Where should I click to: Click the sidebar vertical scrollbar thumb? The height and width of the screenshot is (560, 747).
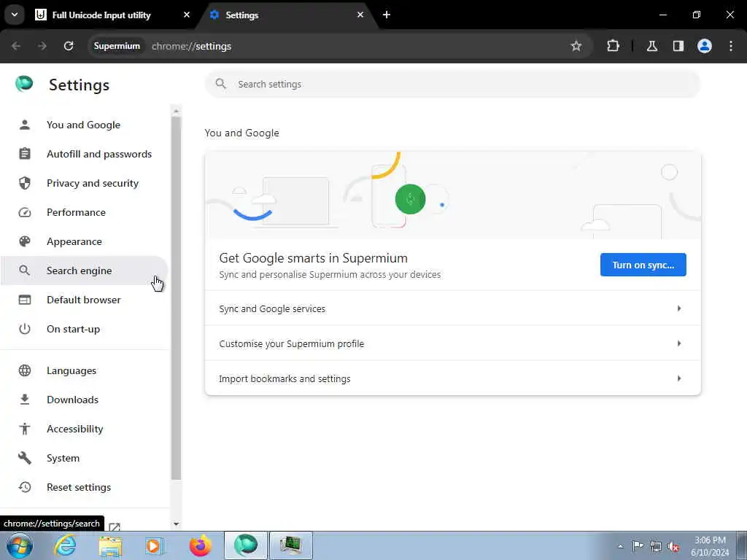point(177,298)
